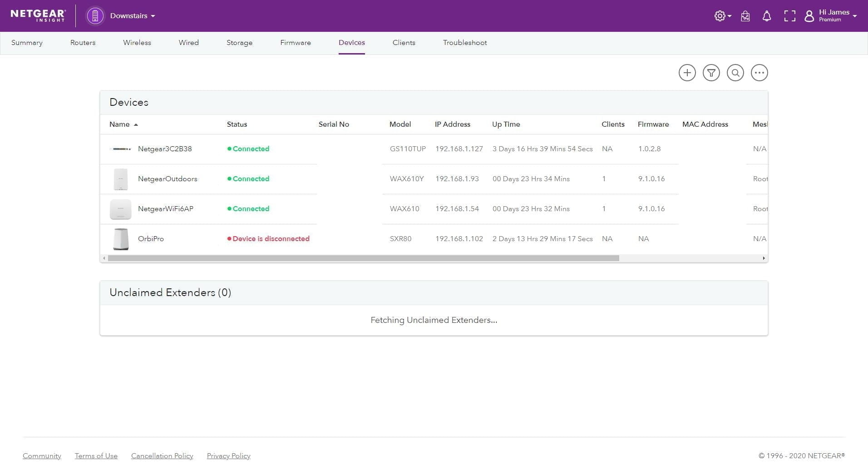Sort devices by Name column header
Viewport: 868px width, 475px height.
pyautogui.click(x=119, y=124)
